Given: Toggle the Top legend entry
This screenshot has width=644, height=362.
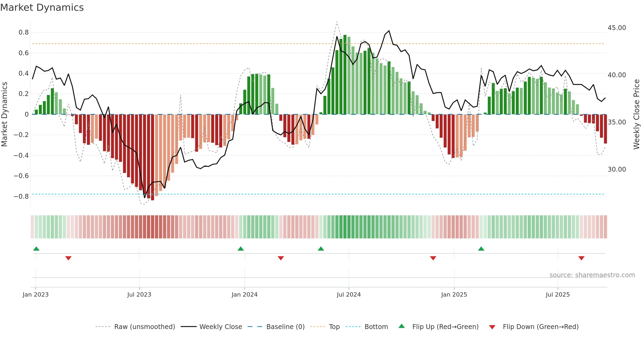Looking at the screenshot, I should coord(325,327).
